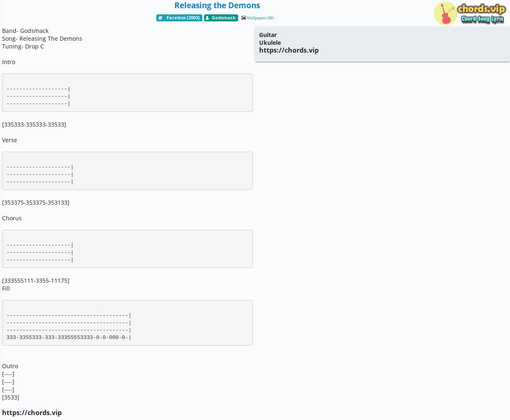Viewport: 510px width, 420px height.
Task: Open the Faceless (2003) album tag
Action: pos(179,18)
